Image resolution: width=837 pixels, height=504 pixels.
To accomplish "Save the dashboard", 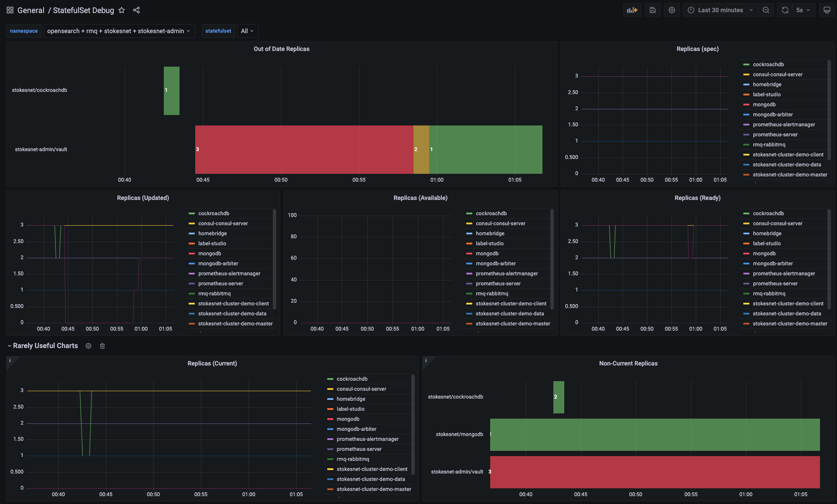I will click(x=652, y=10).
